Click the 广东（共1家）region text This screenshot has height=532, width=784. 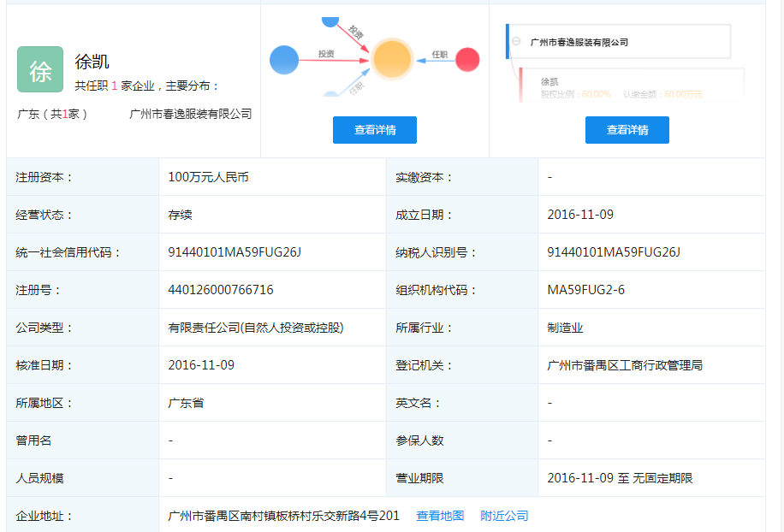52,114
